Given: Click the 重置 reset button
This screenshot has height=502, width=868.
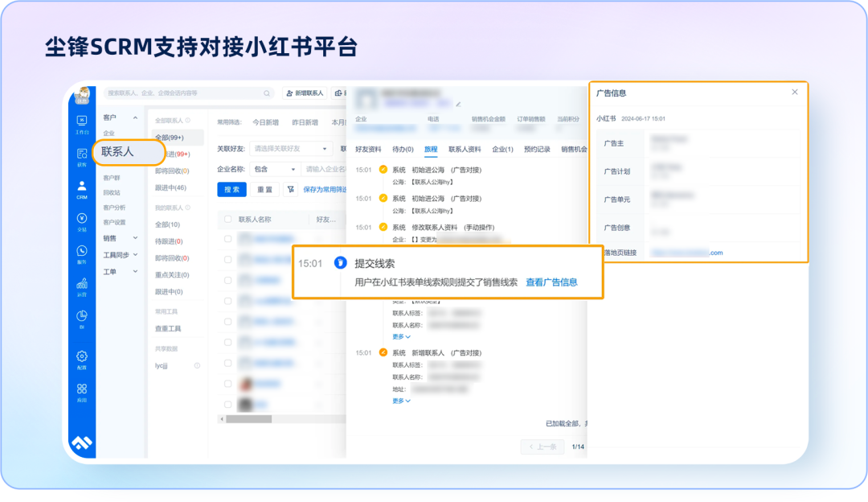Looking at the screenshot, I should [264, 190].
